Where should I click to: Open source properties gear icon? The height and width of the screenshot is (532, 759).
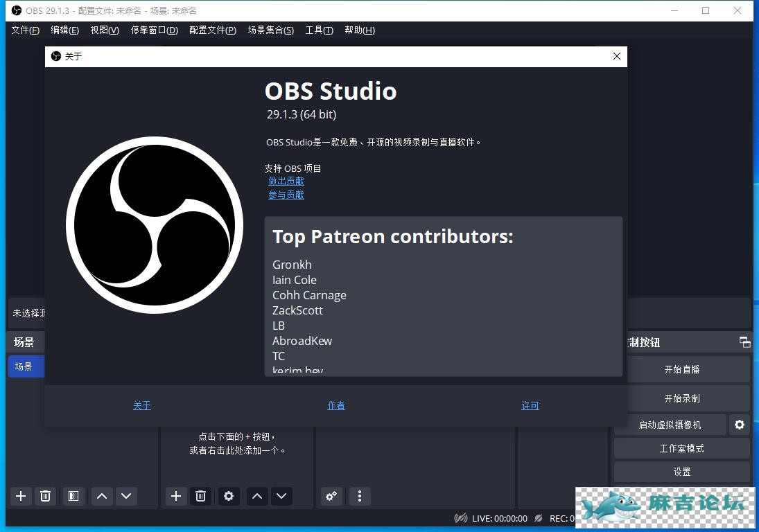229,496
